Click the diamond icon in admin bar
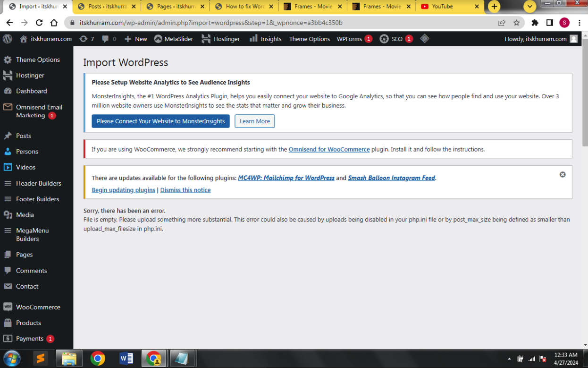The width and height of the screenshot is (588, 368). 425,39
